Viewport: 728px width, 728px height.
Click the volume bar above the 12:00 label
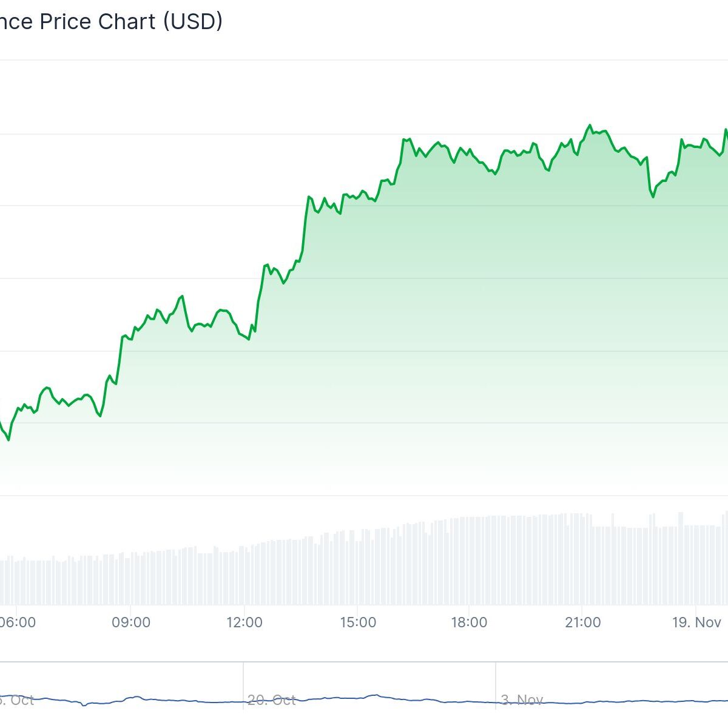(244, 576)
